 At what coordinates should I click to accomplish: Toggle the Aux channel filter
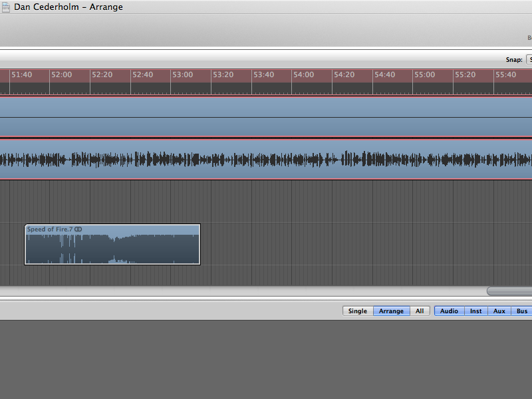499,311
